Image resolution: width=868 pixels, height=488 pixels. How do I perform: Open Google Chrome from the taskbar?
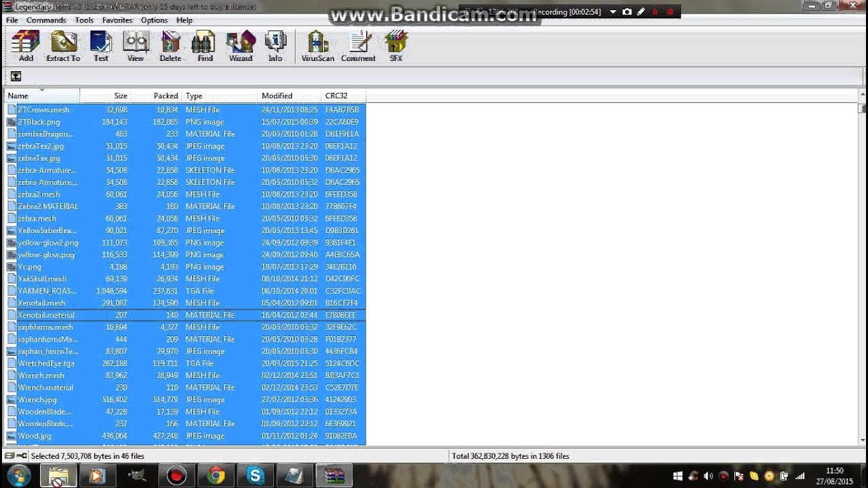tap(216, 476)
